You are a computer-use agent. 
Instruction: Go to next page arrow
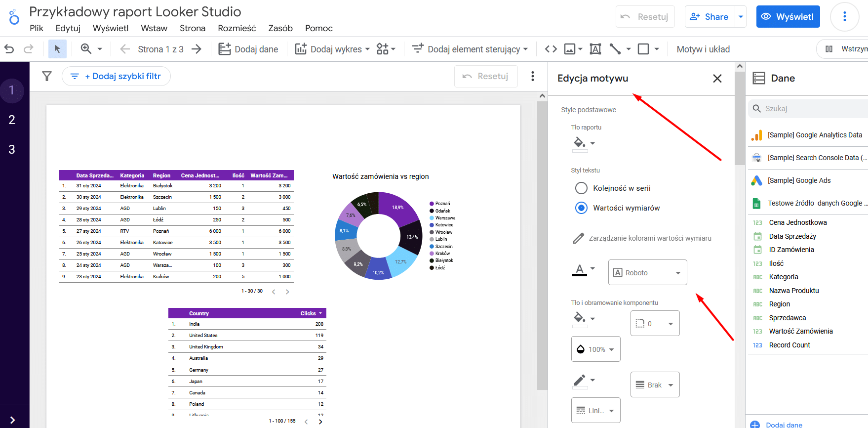tap(197, 49)
